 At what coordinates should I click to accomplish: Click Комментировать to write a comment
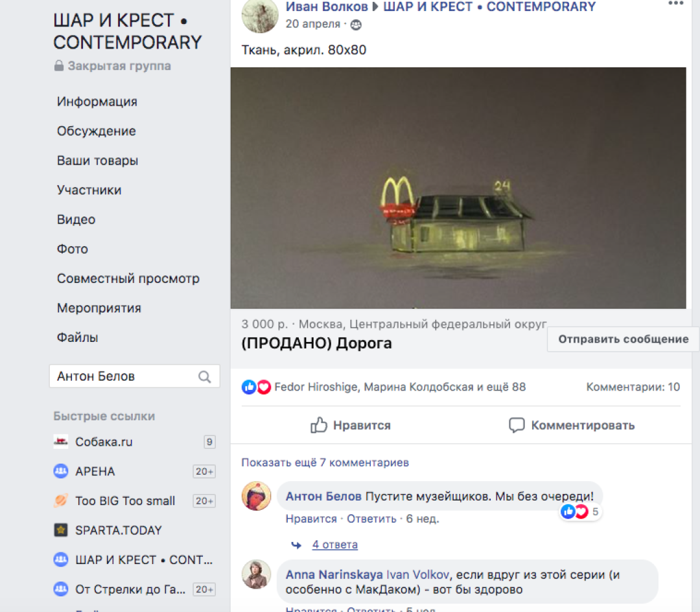click(572, 425)
